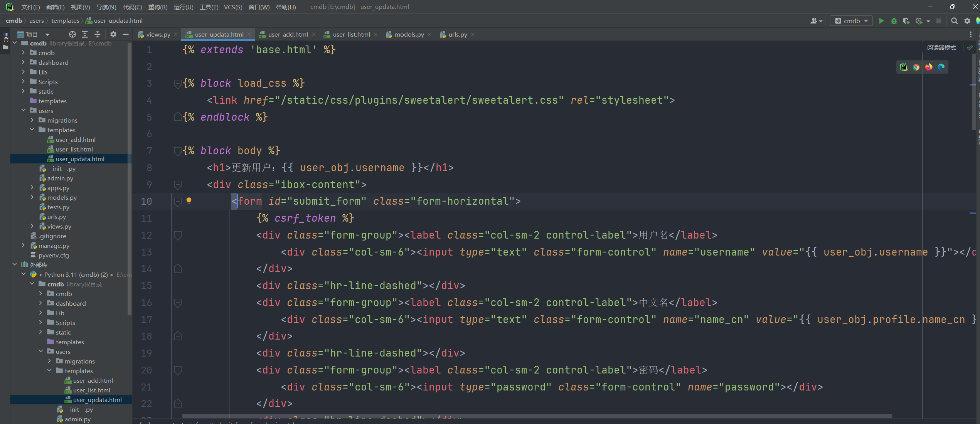Enable 阅读器模式 reader mode
This screenshot has width=980, height=424.
(941, 48)
